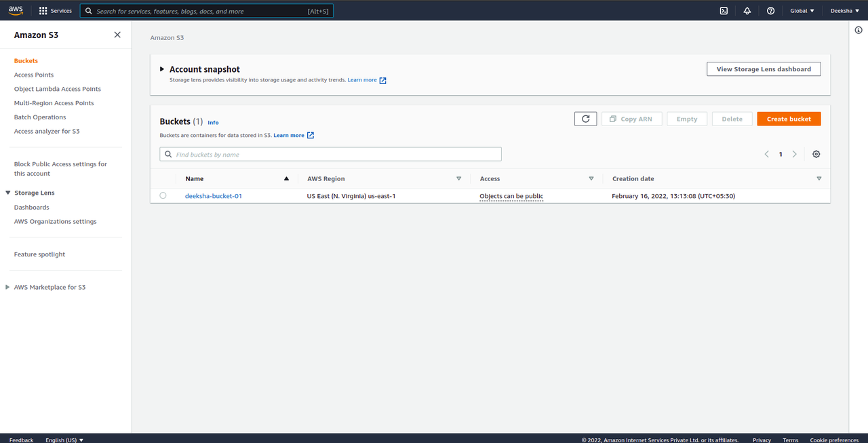Open the Buckets Info link
This screenshot has height=443, width=868.
[213, 123]
